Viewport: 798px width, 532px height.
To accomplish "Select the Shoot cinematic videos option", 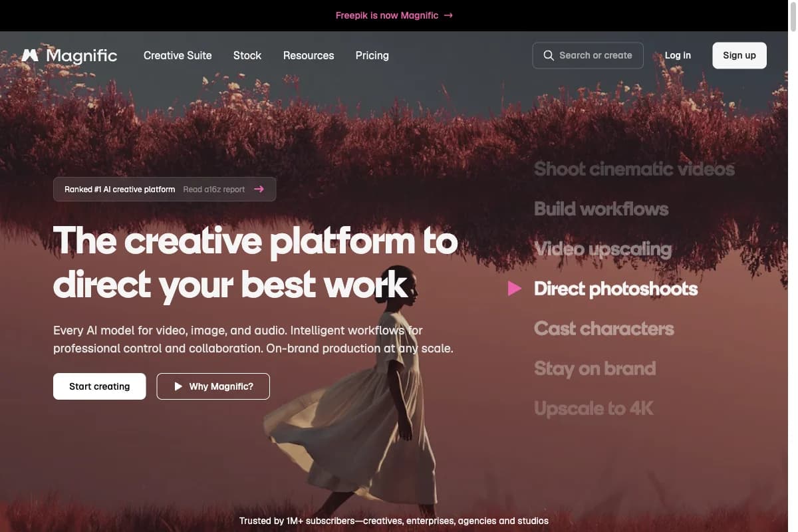I will click(x=634, y=169).
